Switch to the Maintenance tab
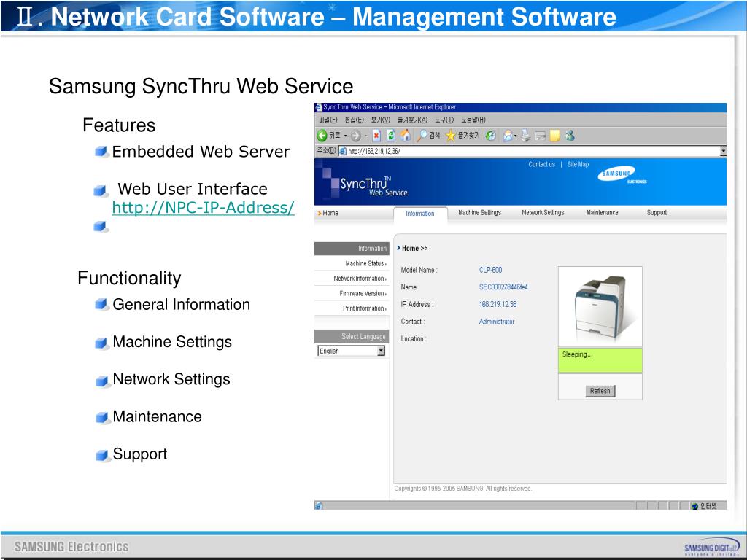The width and height of the screenshot is (747, 560). click(x=602, y=213)
